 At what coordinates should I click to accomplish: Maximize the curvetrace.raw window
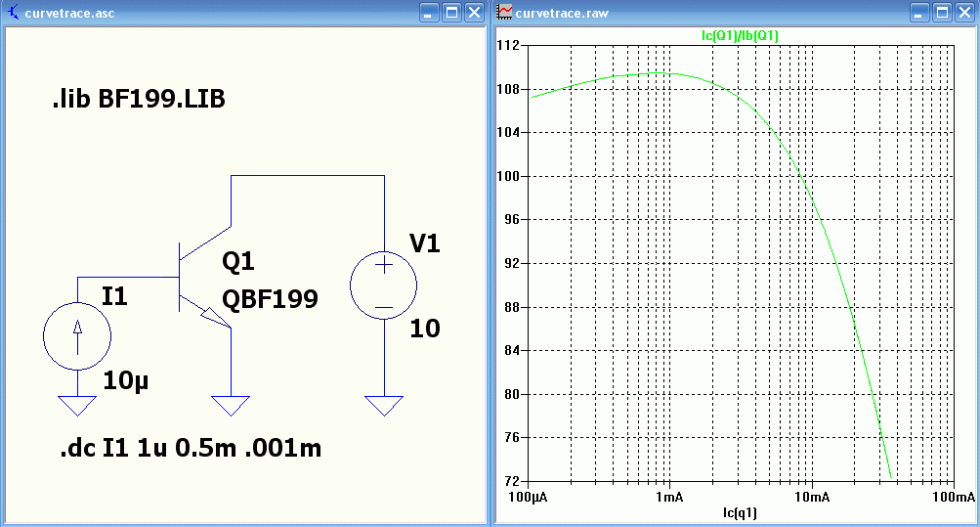[943, 13]
